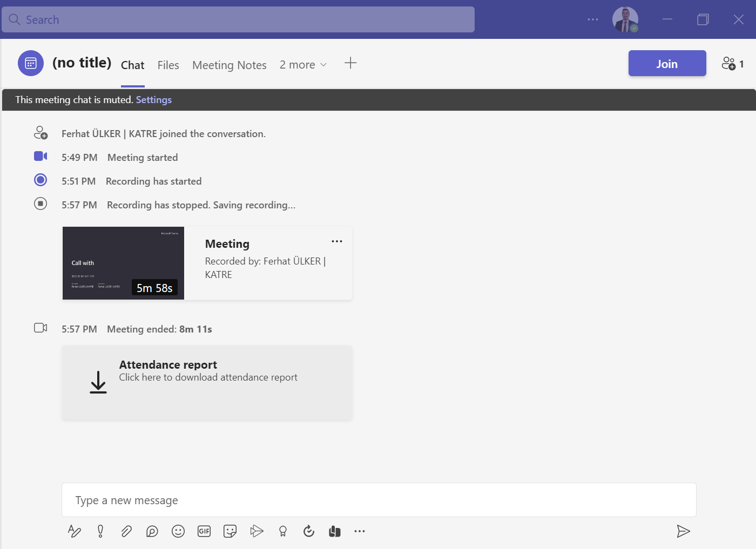
Task: Attach a file using the paperclip
Action: coord(126,531)
